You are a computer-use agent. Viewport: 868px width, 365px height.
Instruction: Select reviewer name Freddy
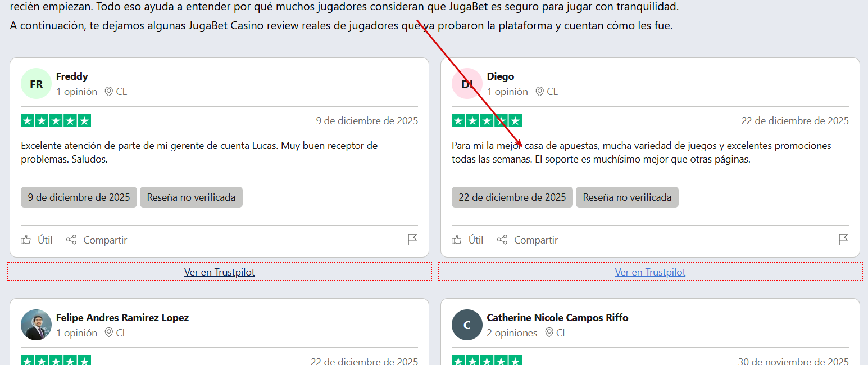coord(72,76)
